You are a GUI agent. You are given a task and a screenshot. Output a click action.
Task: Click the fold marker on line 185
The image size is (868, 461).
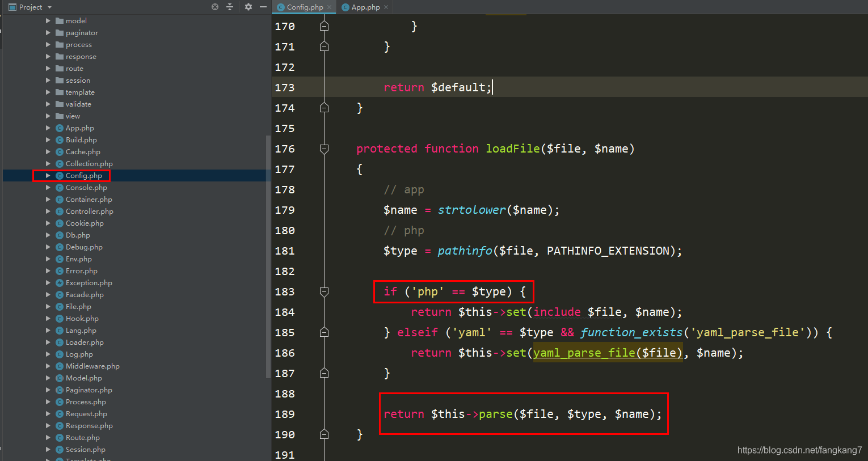tap(324, 332)
